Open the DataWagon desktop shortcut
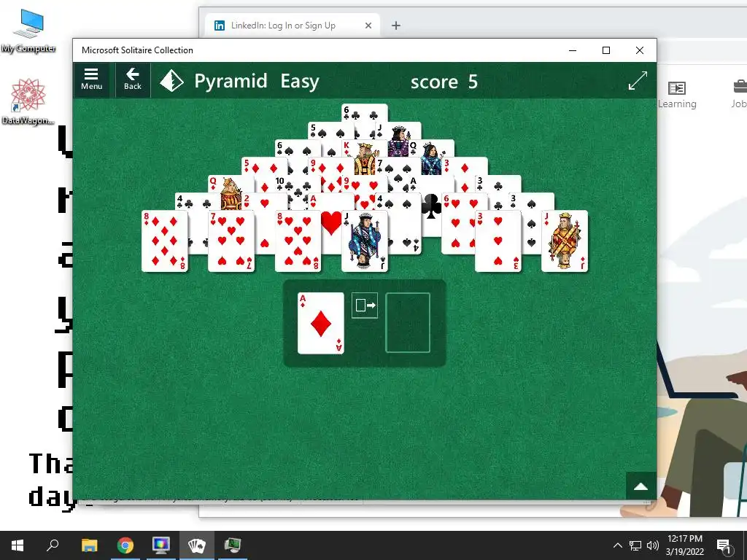Screen dimensions: 747x560 click(28, 101)
